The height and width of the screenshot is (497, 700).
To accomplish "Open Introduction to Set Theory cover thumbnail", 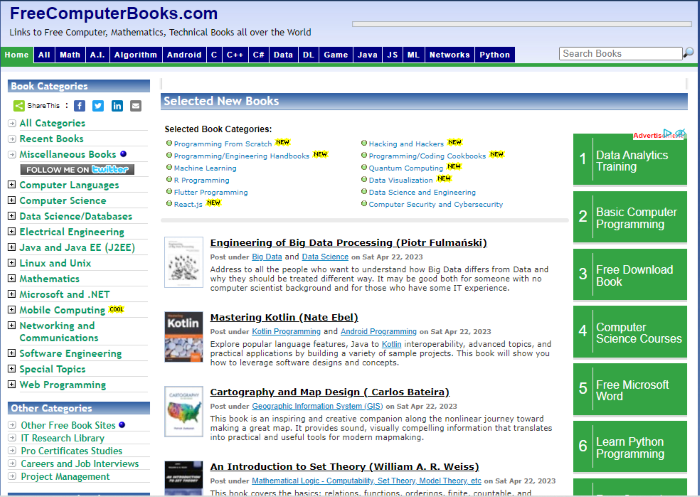I will [x=183, y=478].
